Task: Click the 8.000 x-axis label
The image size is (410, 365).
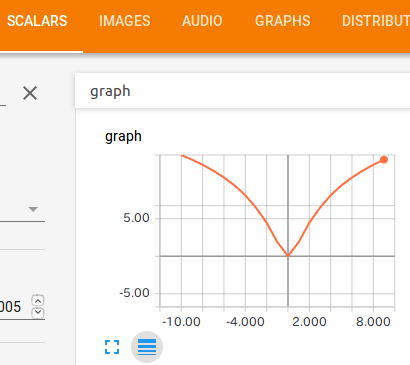Action: tap(373, 322)
